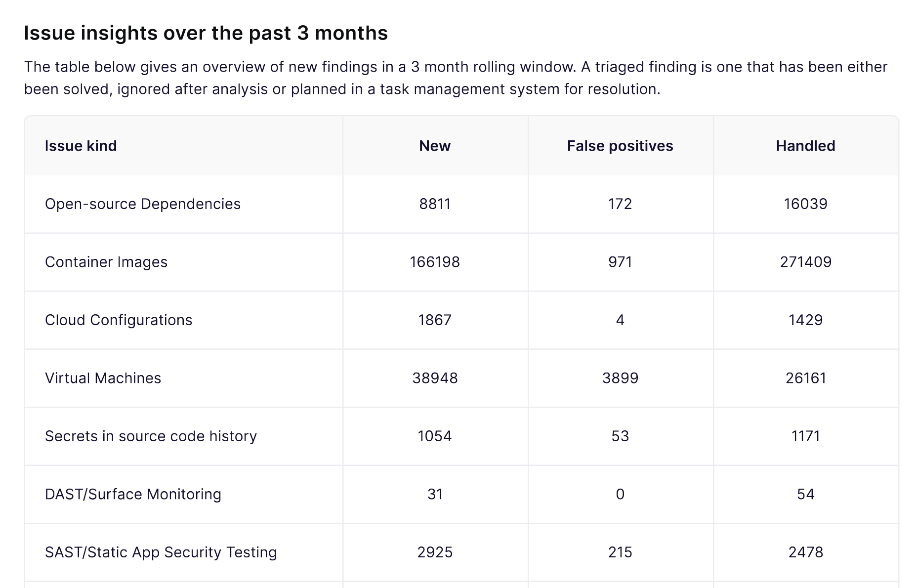The width and height of the screenshot is (916, 588).
Task: Click the Handled column header
Action: pyautogui.click(x=805, y=146)
